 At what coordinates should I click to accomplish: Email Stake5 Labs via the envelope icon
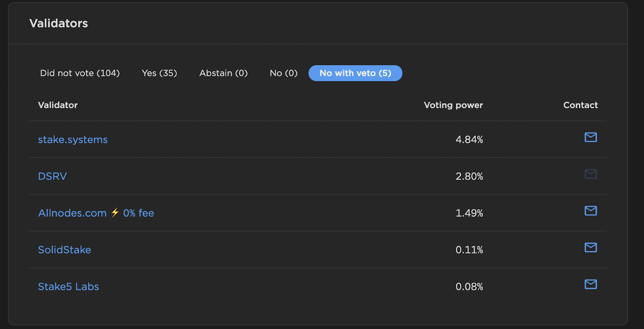pyautogui.click(x=590, y=284)
